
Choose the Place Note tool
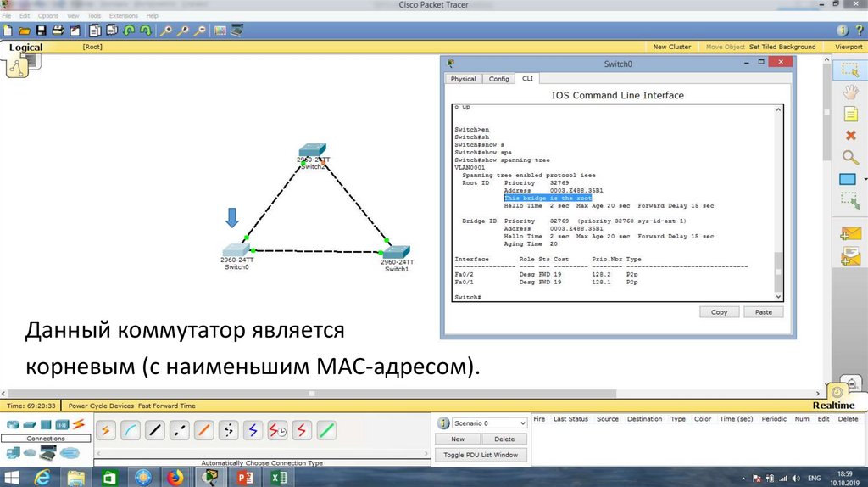click(x=850, y=115)
